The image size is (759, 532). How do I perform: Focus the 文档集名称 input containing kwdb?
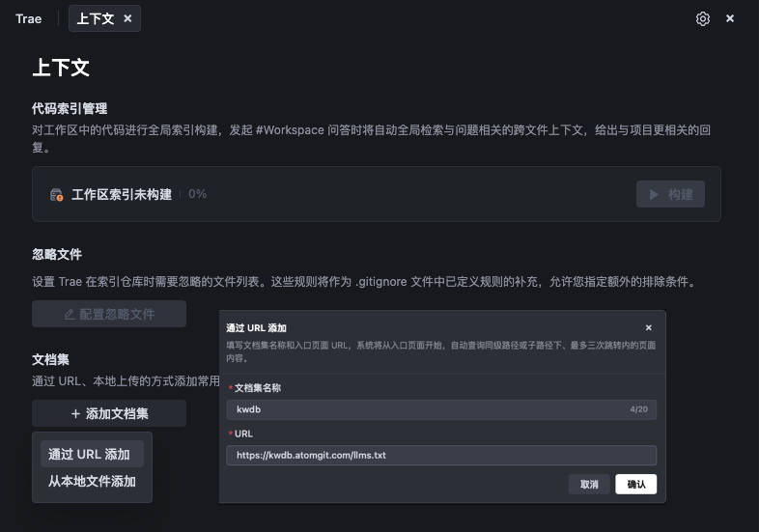(425, 409)
